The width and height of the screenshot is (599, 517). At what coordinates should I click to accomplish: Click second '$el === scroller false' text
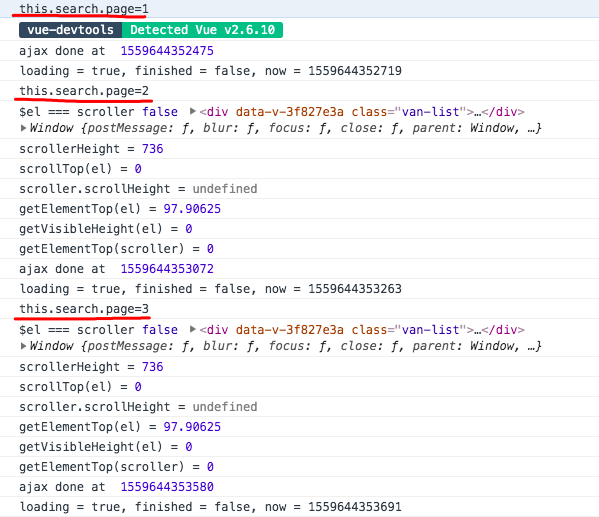click(x=99, y=329)
